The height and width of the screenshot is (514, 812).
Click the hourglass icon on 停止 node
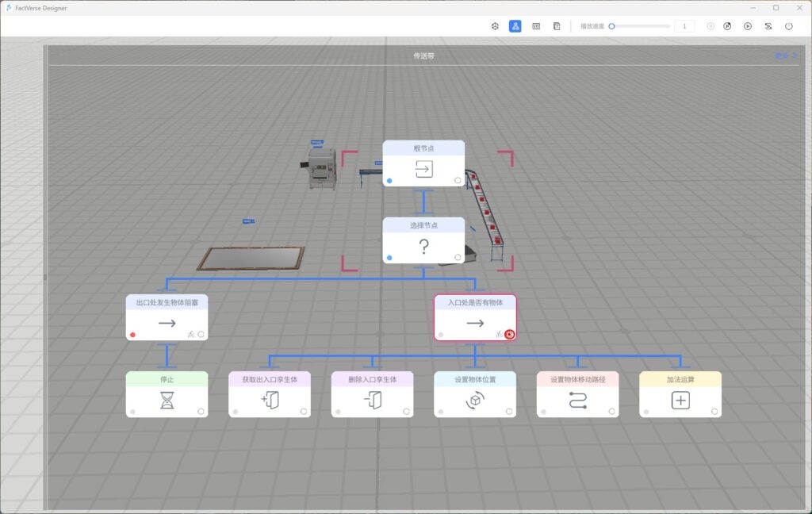pyautogui.click(x=167, y=401)
